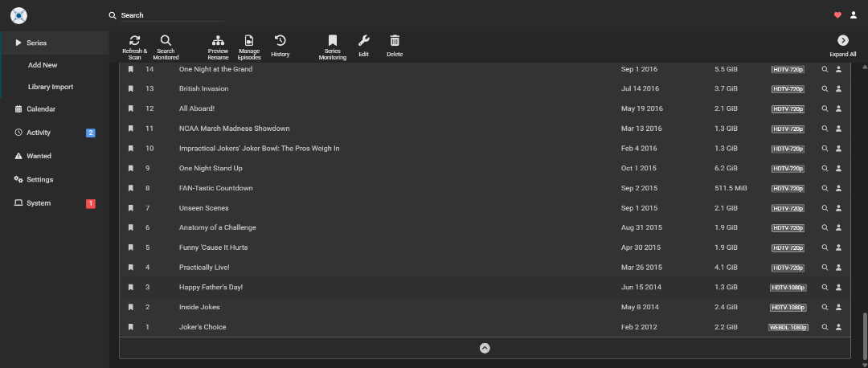
Task: Open FAN-Tastic Countdown episode details
Action: 216,188
